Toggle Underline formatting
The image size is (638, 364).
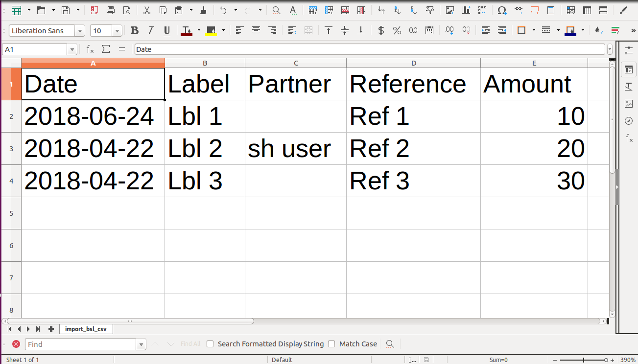coord(167,30)
